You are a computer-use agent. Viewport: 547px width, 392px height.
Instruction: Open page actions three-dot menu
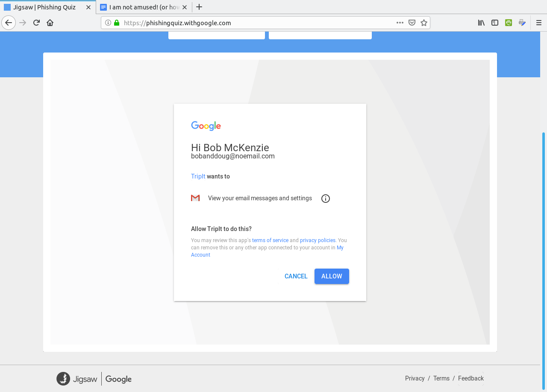[x=400, y=23]
